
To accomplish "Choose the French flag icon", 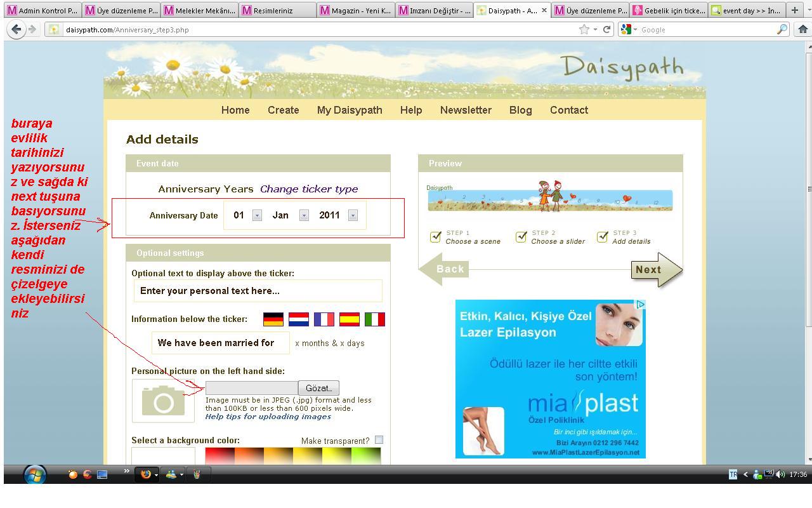I will pyautogui.click(x=324, y=319).
